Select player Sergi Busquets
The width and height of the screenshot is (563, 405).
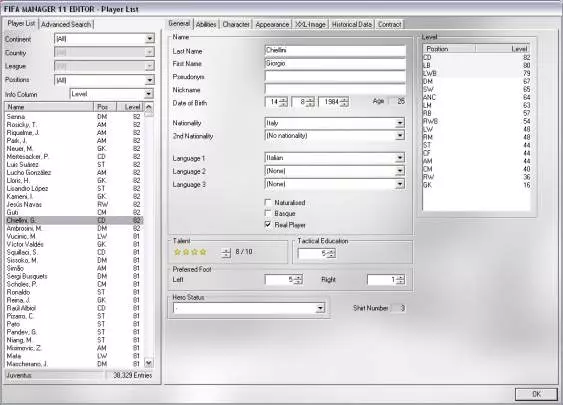(74, 276)
